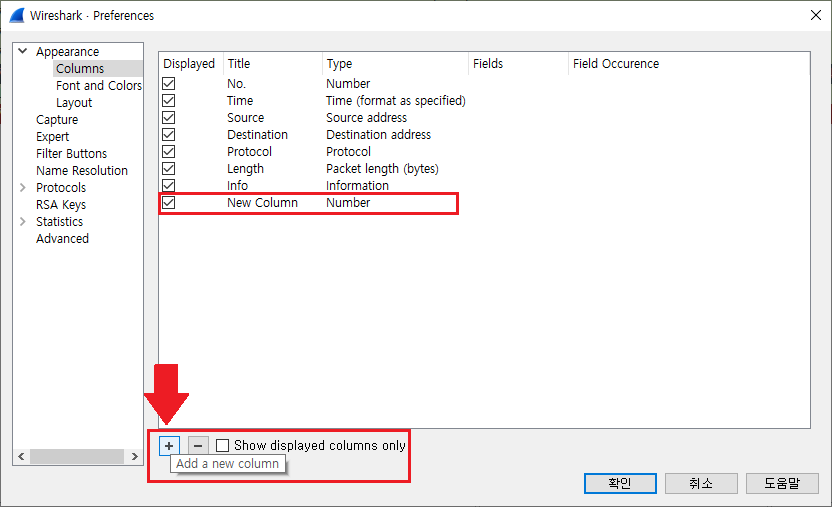This screenshot has height=507, width=832.
Task: Toggle Displayed checkbox for Destination column
Action: [x=169, y=135]
